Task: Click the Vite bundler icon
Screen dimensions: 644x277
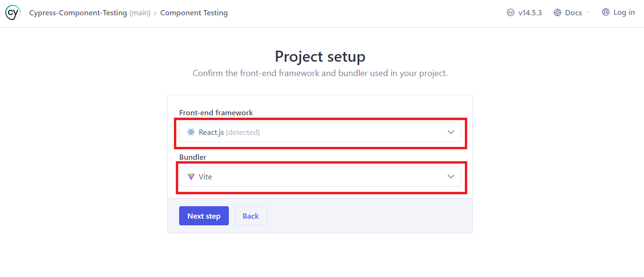Action: (x=191, y=177)
